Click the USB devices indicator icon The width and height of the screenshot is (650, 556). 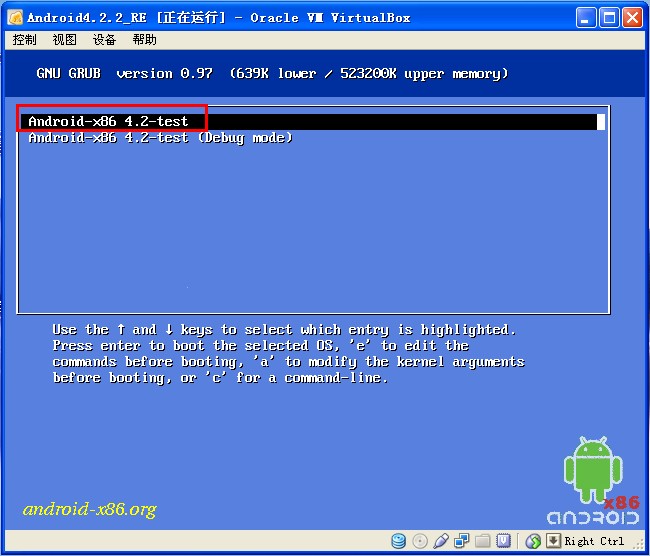441,541
